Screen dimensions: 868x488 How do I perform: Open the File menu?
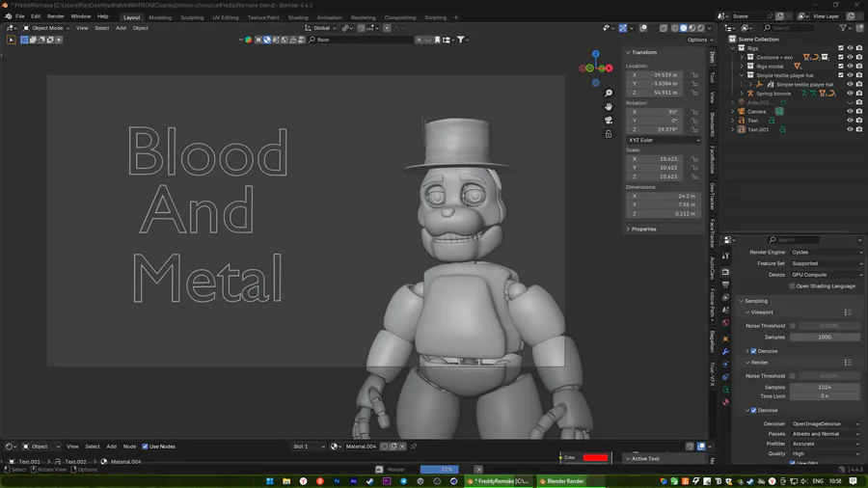(20, 16)
